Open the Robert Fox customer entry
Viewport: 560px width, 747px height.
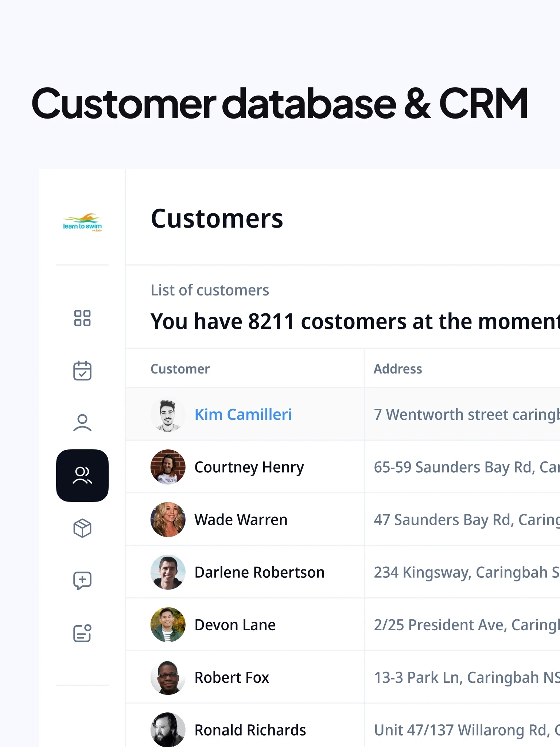[x=232, y=677]
